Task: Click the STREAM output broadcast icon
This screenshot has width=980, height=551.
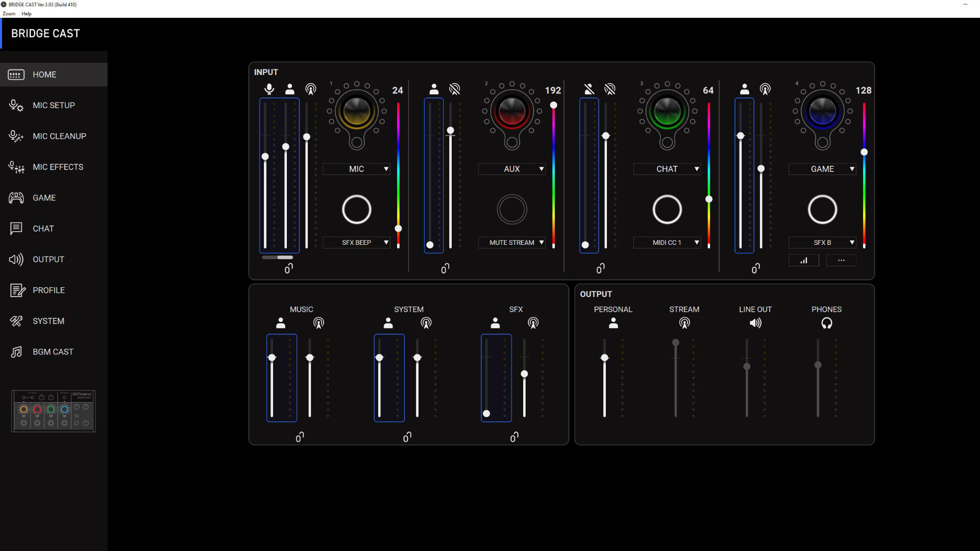Action: coord(684,323)
